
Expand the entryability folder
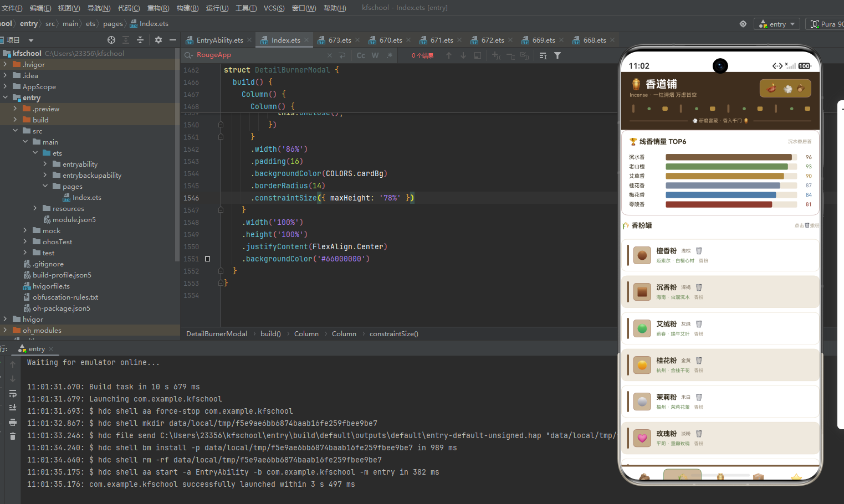(x=45, y=164)
